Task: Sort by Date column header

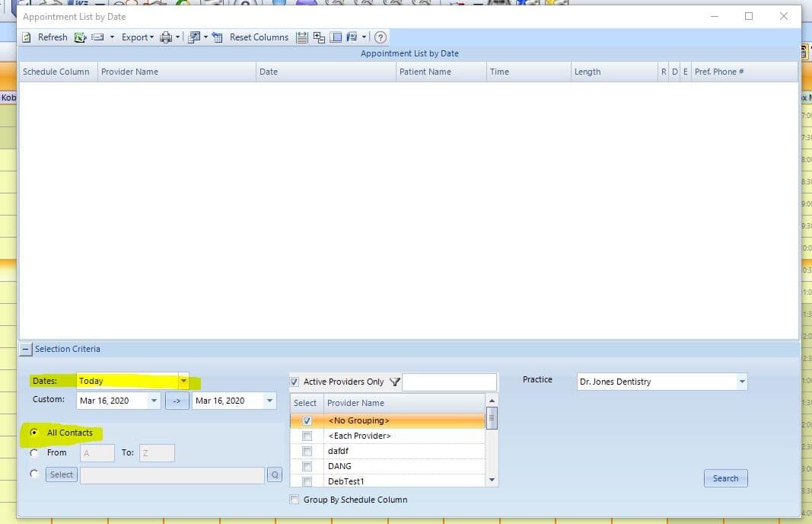Action: [x=326, y=72]
